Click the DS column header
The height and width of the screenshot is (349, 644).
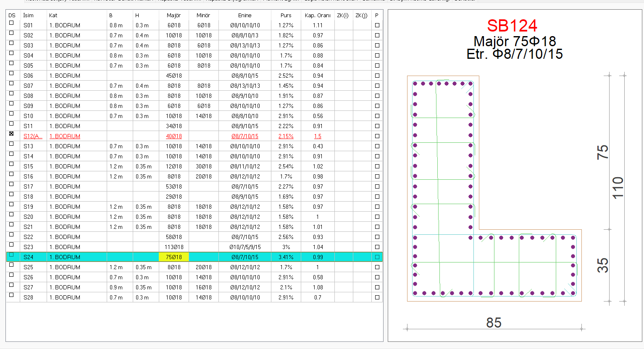[x=13, y=15]
